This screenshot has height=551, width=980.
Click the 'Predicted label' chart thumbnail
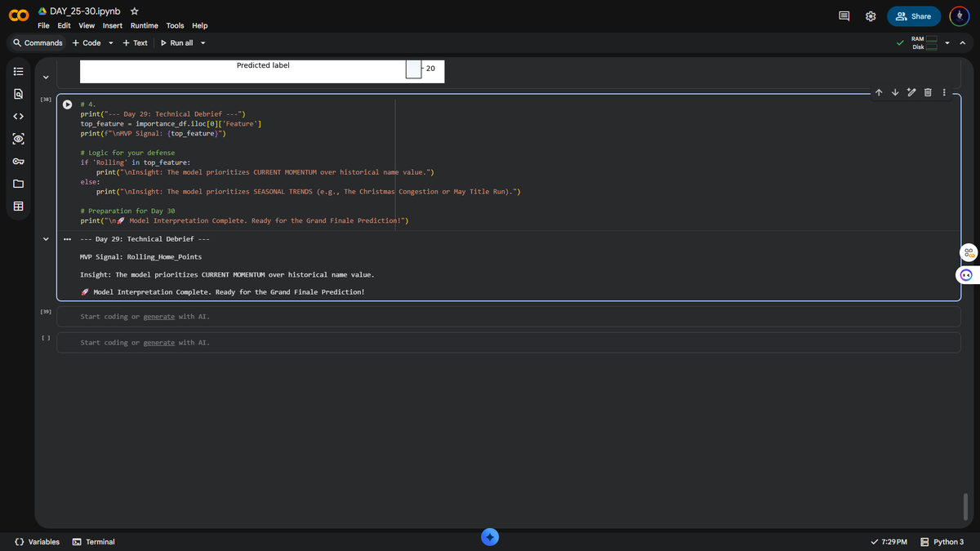262,71
